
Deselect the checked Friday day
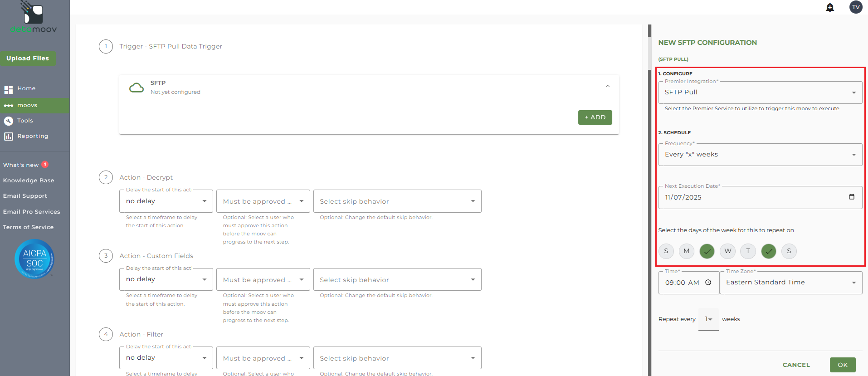click(769, 251)
